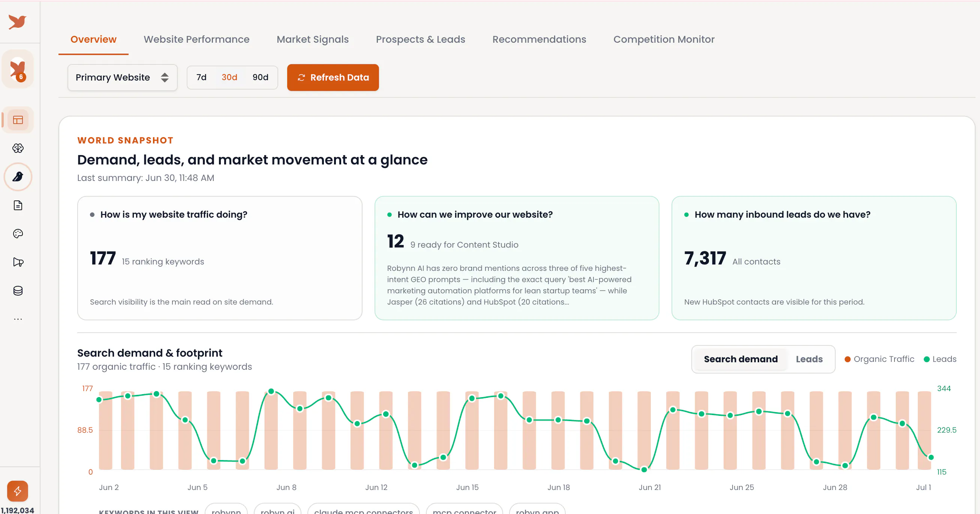The height and width of the screenshot is (514, 980).
Task: Switch to the Website Performance tab
Action: pyautogui.click(x=196, y=39)
